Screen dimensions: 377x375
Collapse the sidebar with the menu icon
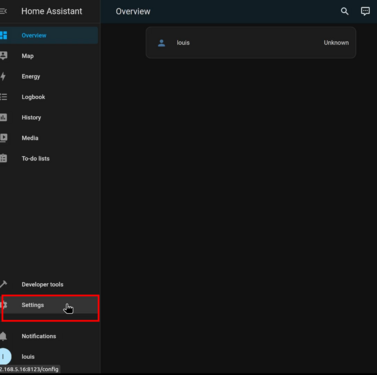click(x=3, y=11)
